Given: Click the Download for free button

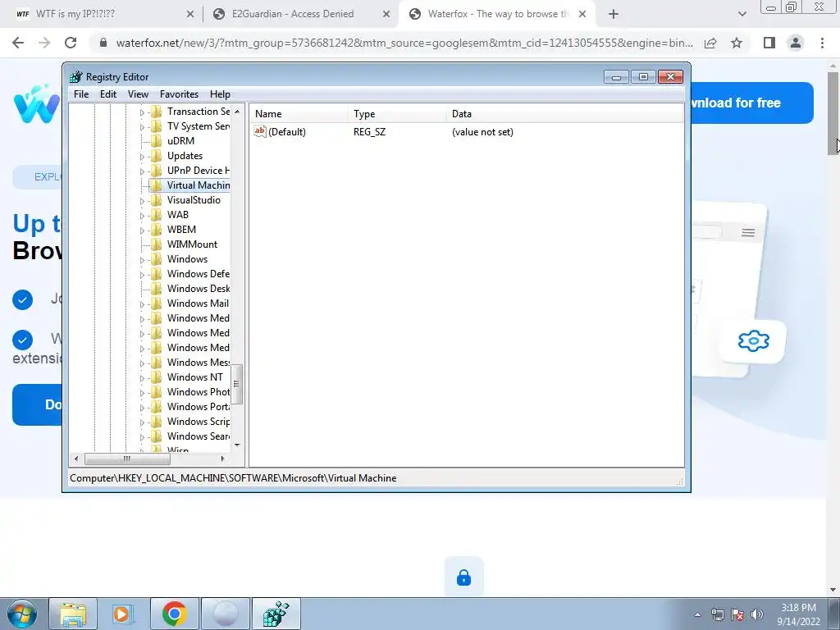Looking at the screenshot, I should 752,103.
